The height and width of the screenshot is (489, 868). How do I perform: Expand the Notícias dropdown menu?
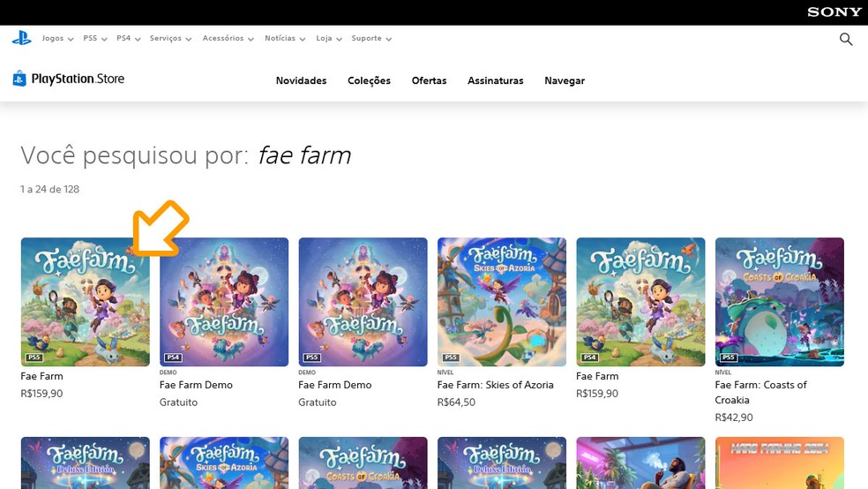point(285,38)
